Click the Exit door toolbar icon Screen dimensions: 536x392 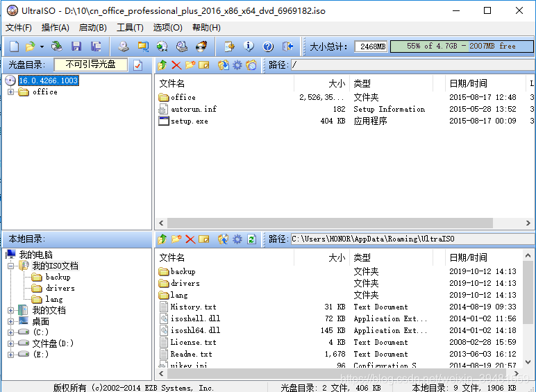287,46
